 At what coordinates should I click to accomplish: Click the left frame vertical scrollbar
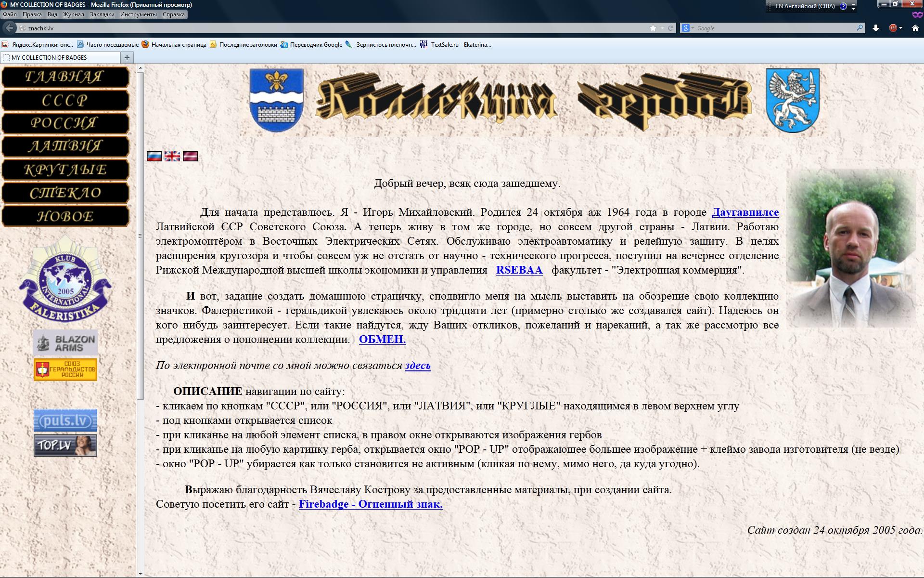coord(140,236)
